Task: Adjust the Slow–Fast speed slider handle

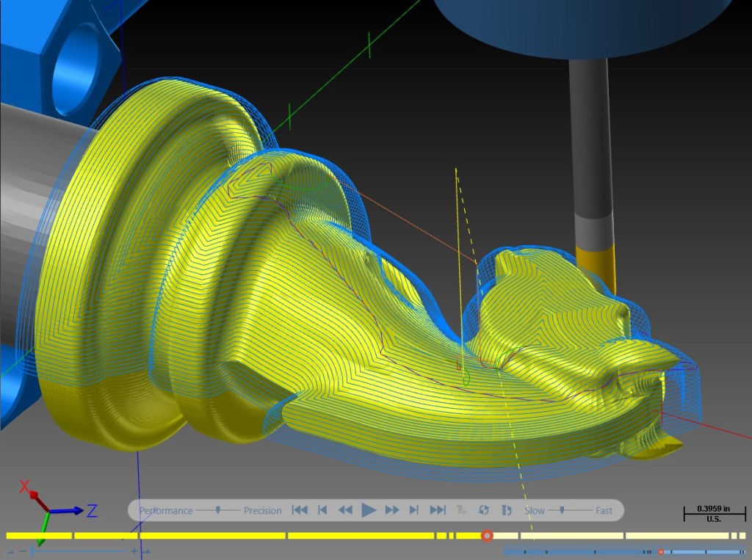Action: coord(562,510)
